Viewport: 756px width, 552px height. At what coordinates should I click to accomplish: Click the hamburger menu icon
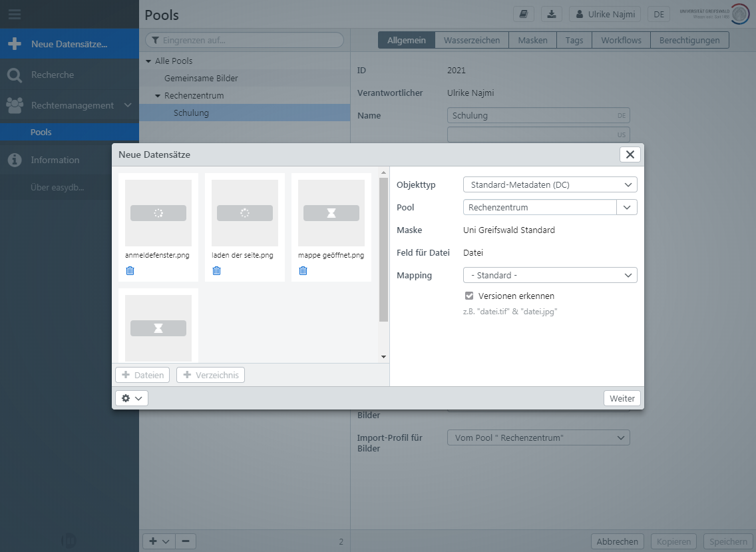[15, 14]
